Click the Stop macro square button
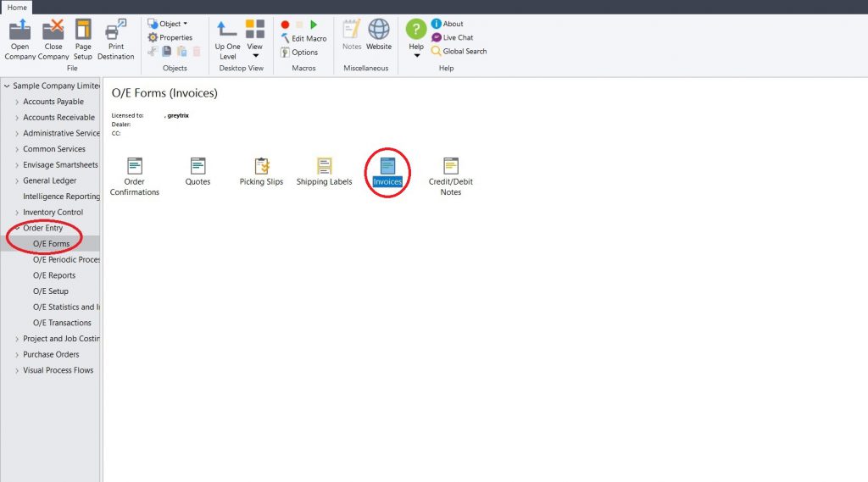868x482 pixels. point(299,25)
